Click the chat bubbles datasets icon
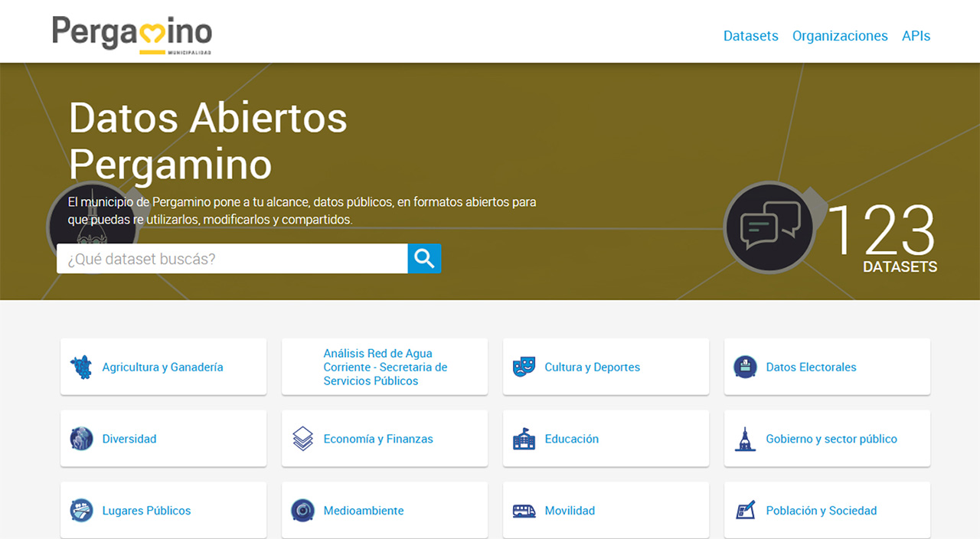 coord(770,227)
